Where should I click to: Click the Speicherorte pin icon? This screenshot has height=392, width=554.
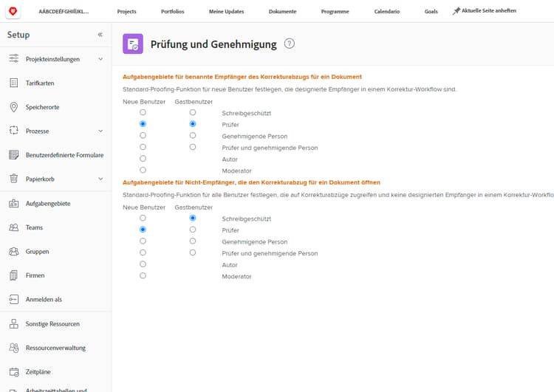pos(13,107)
